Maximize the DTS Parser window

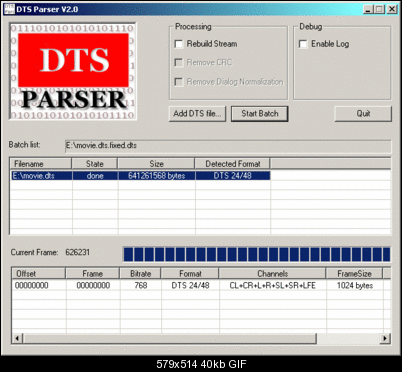tap(379, 9)
